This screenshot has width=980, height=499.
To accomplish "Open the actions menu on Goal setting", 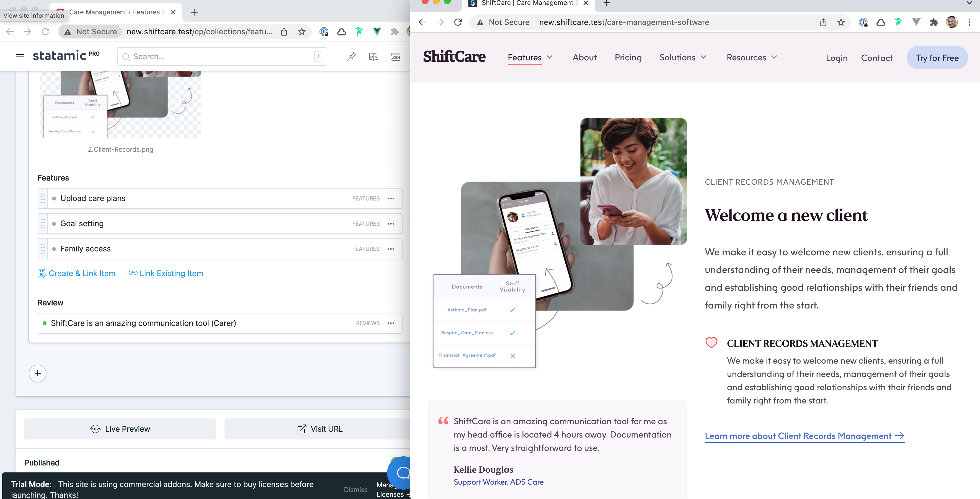I will (391, 223).
